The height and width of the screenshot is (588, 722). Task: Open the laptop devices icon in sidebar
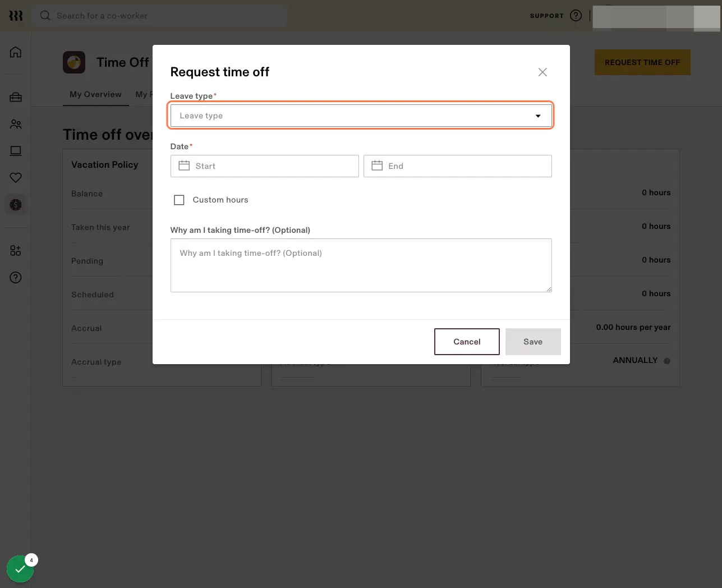(16, 151)
